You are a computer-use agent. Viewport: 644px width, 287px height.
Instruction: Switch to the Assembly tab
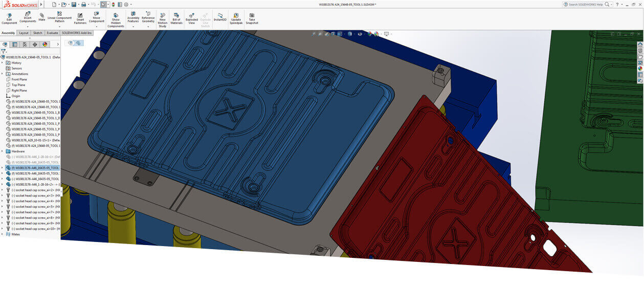point(8,33)
